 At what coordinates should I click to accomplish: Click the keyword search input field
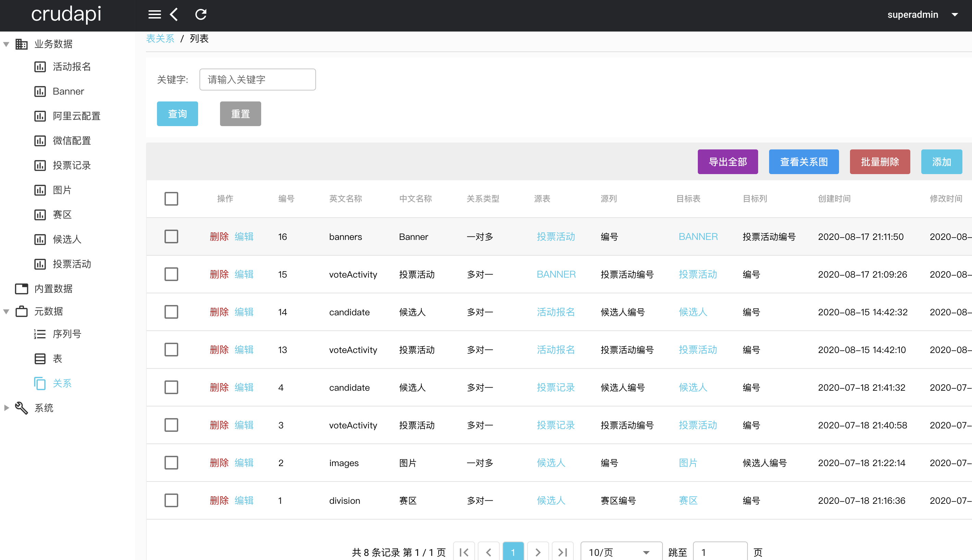[x=257, y=80]
